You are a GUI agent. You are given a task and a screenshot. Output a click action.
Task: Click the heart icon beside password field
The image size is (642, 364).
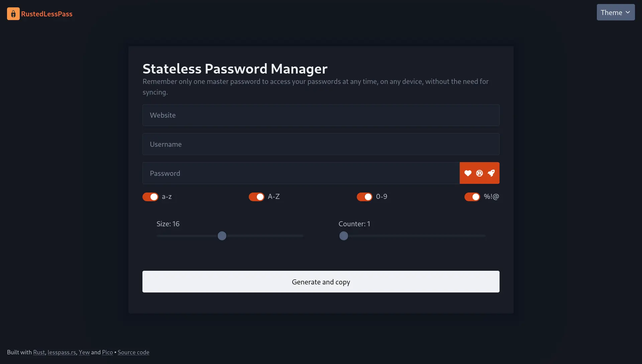pos(468,173)
